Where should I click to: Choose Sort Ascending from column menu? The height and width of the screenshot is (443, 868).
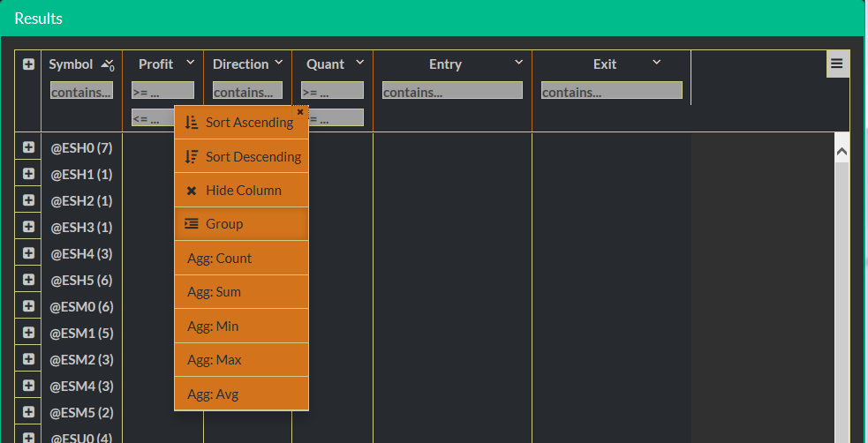241,123
